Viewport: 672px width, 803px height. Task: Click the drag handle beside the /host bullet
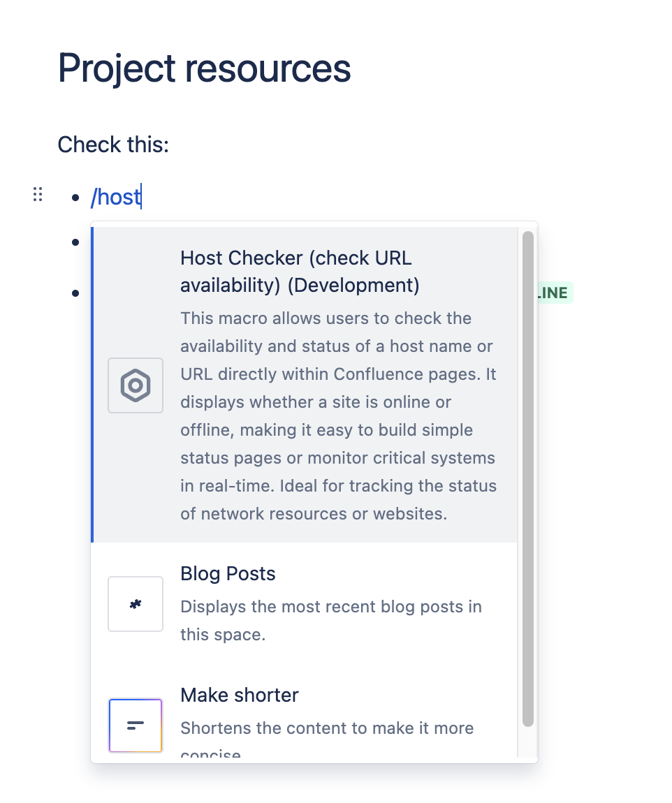coord(38,195)
